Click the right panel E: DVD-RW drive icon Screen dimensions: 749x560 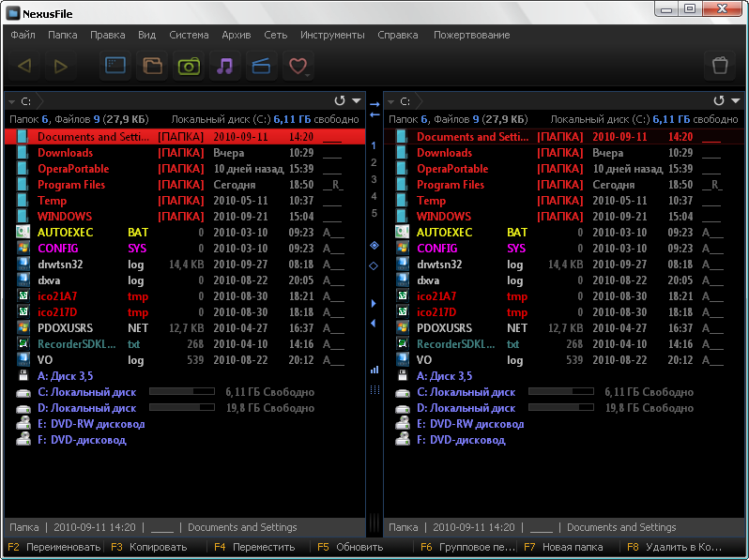(x=403, y=423)
